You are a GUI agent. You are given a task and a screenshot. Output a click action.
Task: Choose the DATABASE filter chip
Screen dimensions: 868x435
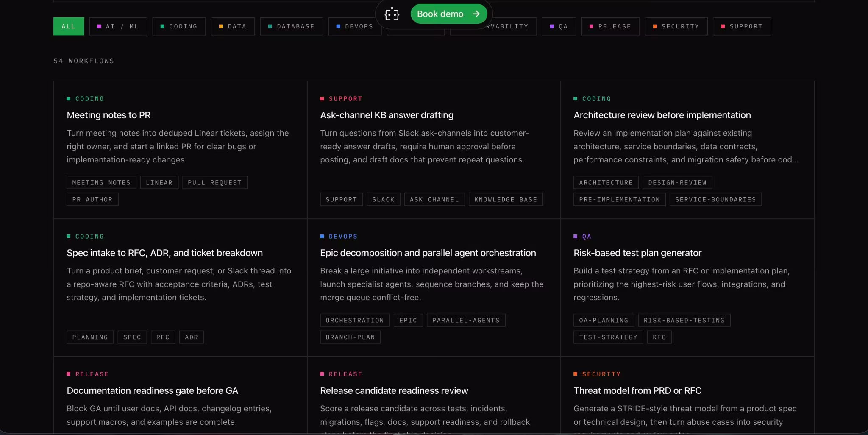click(x=292, y=26)
